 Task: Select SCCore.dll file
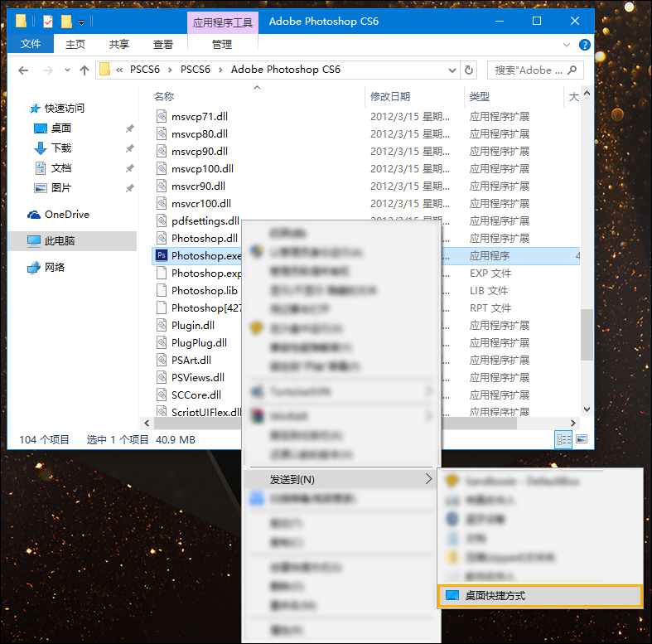click(x=196, y=395)
